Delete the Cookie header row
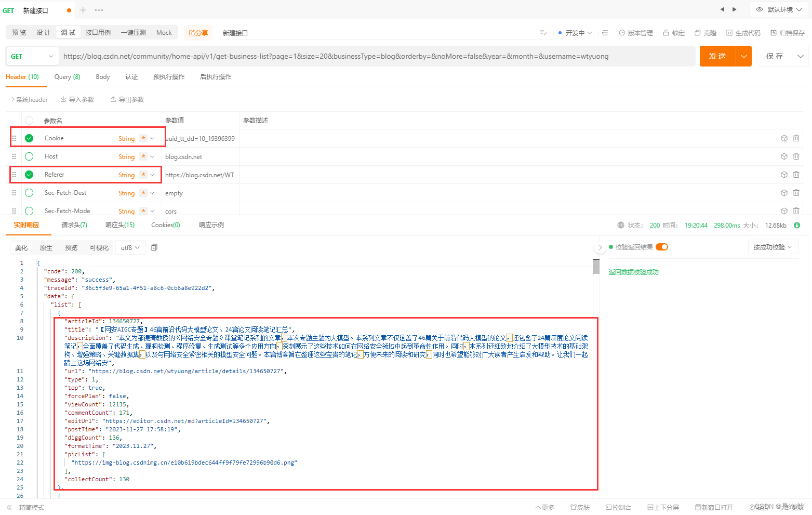Image resolution: width=812 pixels, height=515 pixels. coord(796,138)
